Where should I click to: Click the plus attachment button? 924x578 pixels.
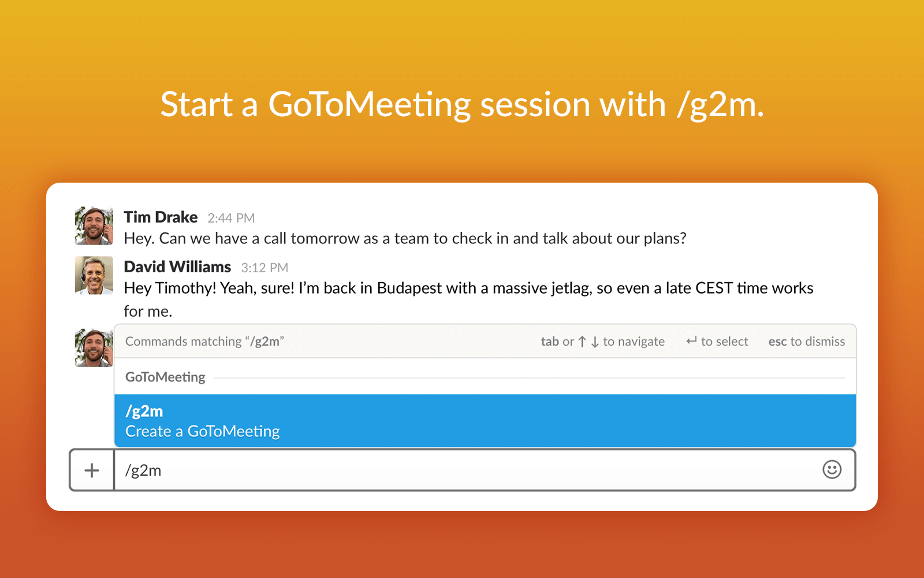tap(92, 470)
